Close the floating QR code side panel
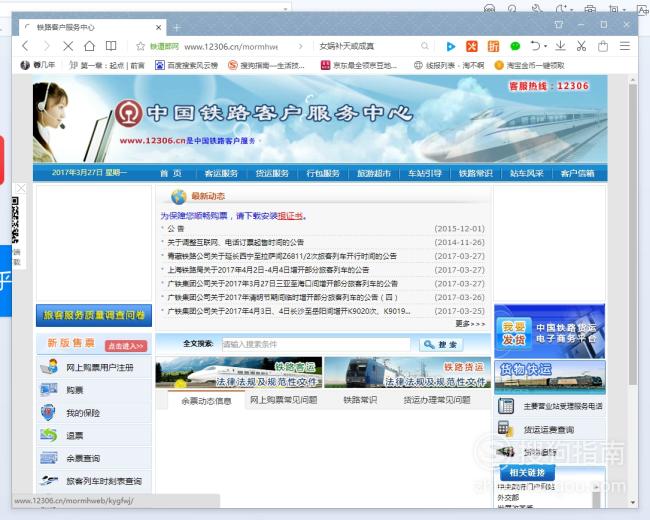This screenshot has width=650, height=520. point(21,189)
